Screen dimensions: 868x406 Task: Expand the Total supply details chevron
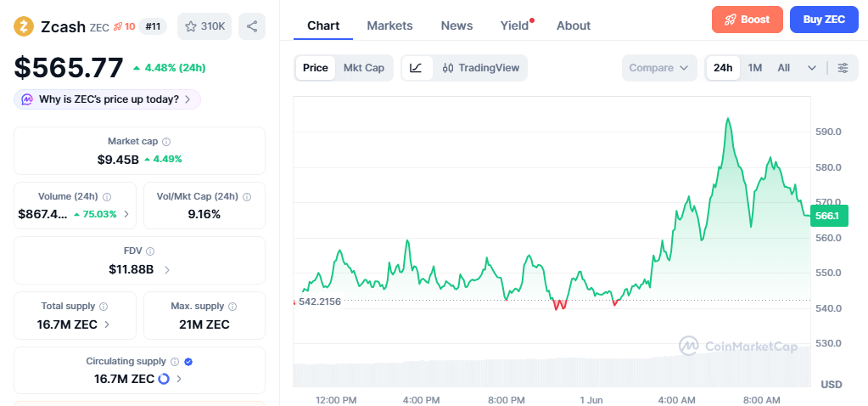107,324
